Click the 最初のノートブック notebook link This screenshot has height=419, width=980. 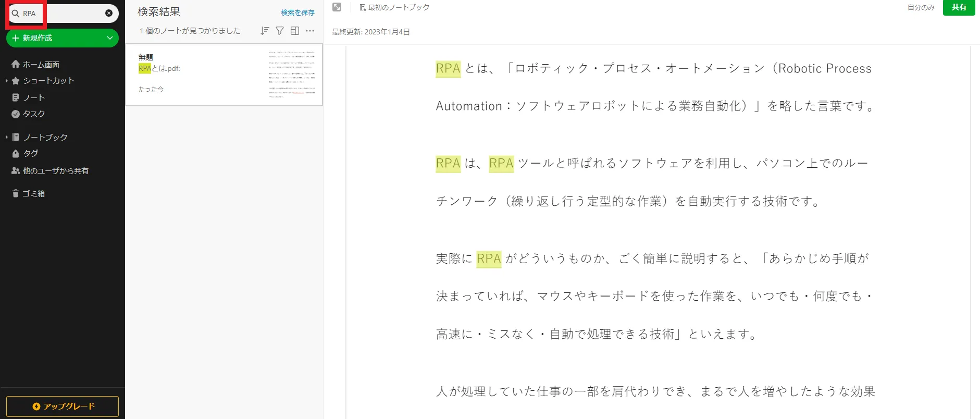[399, 7]
